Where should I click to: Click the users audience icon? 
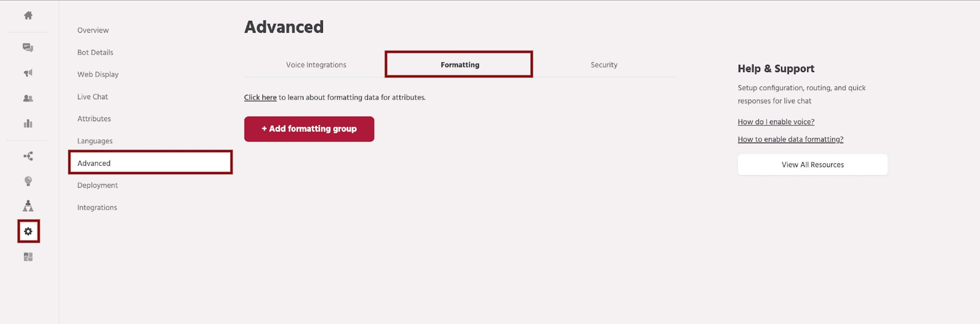tap(28, 98)
